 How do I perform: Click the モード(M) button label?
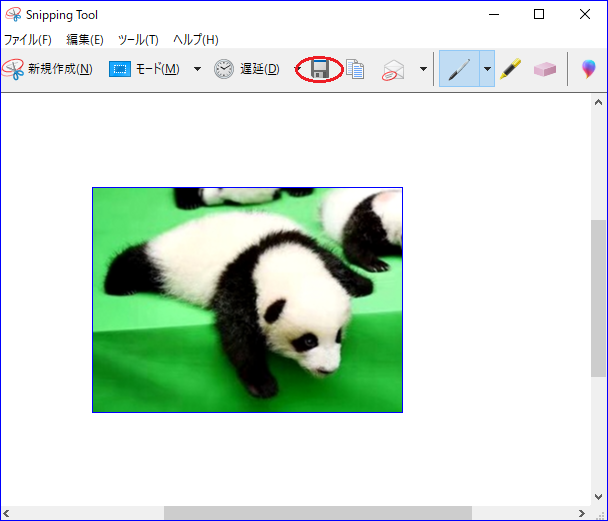pos(157,69)
